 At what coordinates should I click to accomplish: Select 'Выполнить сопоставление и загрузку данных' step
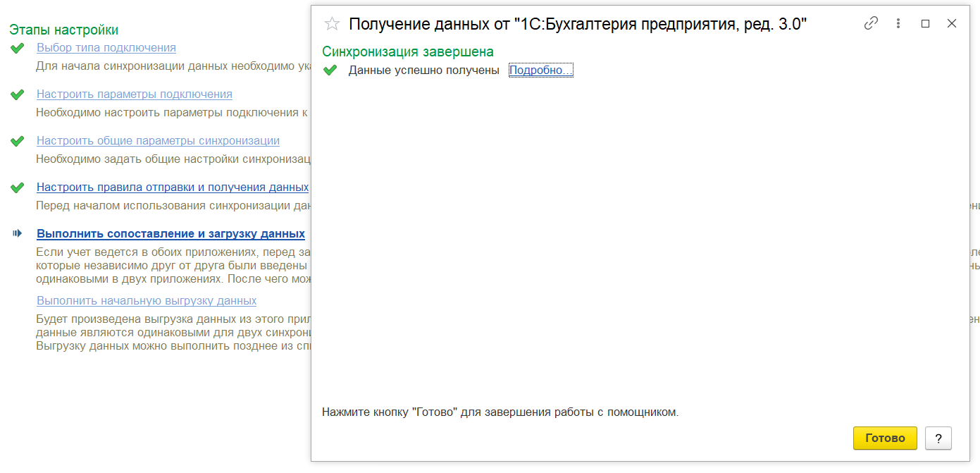point(170,234)
